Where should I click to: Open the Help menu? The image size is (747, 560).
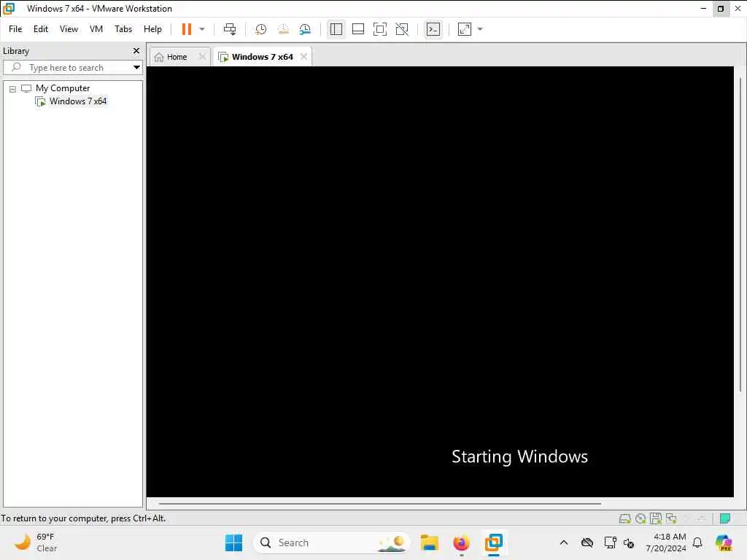click(x=152, y=29)
